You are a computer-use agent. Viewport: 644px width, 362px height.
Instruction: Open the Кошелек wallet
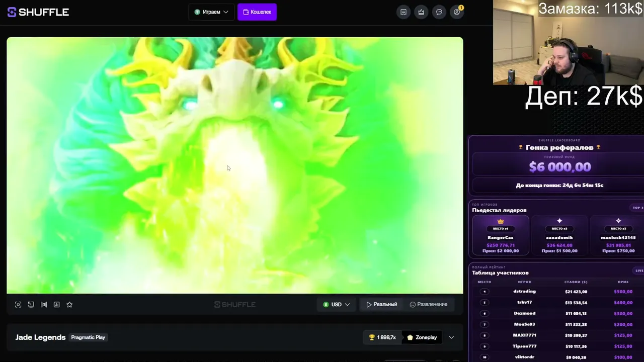pos(257,12)
